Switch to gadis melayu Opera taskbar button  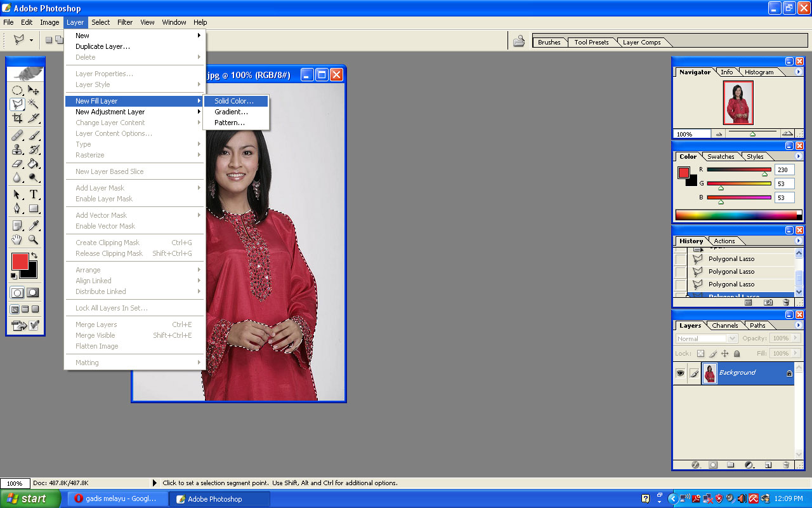(x=117, y=498)
